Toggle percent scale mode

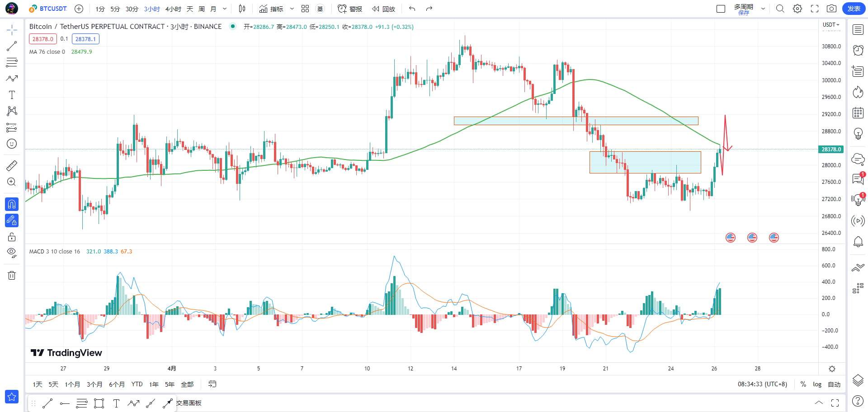coord(803,384)
